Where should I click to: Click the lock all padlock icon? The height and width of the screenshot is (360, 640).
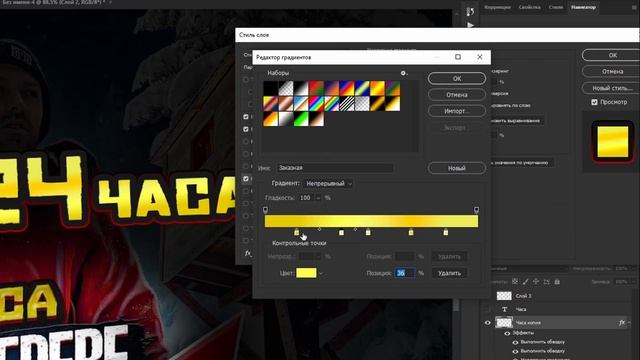tap(557, 282)
